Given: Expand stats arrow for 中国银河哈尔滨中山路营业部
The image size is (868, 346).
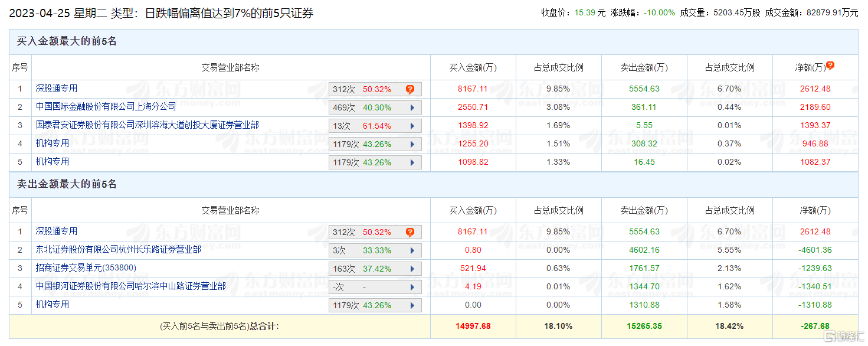Looking at the screenshot, I should click(x=412, y=288).
